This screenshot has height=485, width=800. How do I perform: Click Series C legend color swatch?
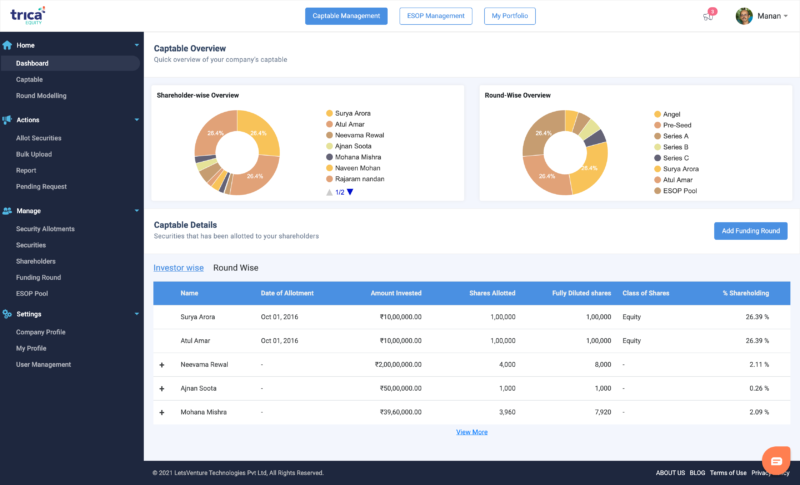tap(658, 158)
